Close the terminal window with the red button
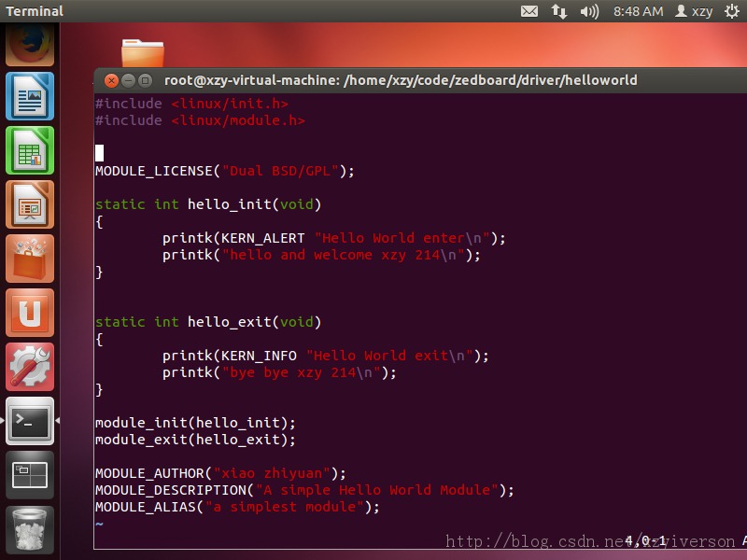Viewport: 747px width, 560px height. (111, 80)
